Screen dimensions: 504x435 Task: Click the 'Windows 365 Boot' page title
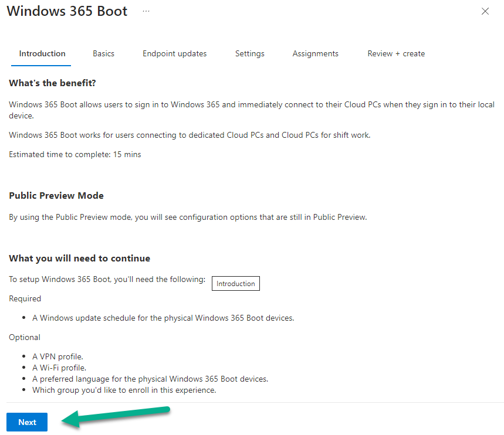tap(67, 11)
